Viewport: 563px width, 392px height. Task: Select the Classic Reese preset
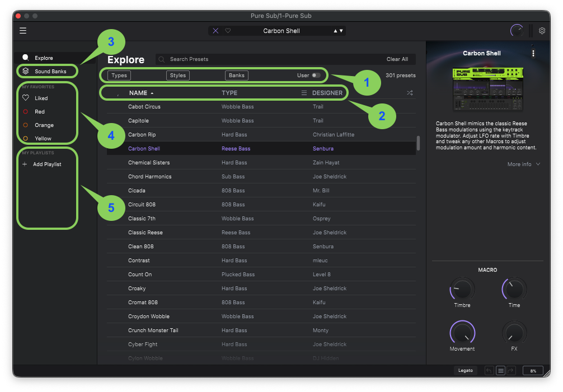pos(261,233)
